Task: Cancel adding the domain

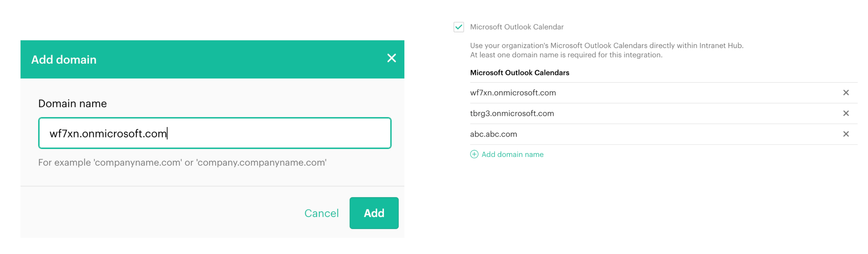Action: [321, 213]
